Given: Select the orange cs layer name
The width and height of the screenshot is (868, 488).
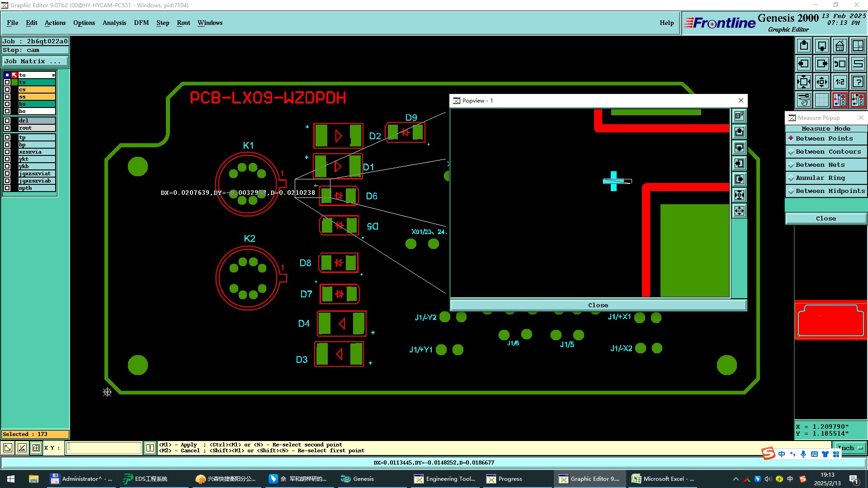Looking at the screenshot, I should [37, 89].
